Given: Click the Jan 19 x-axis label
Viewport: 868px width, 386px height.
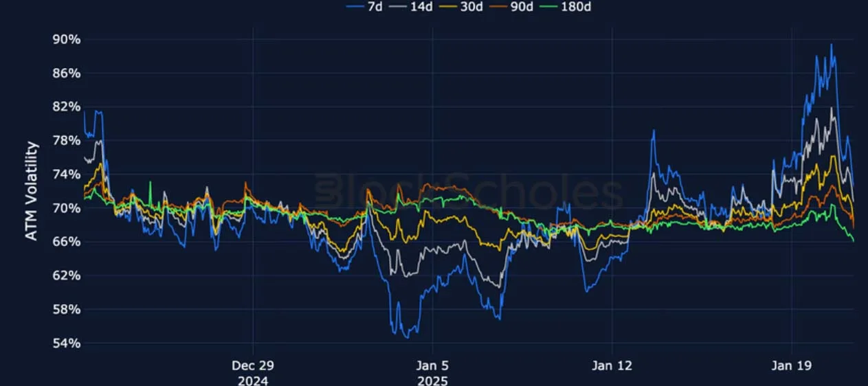Looking at the screenshot, I should [791, 366].
